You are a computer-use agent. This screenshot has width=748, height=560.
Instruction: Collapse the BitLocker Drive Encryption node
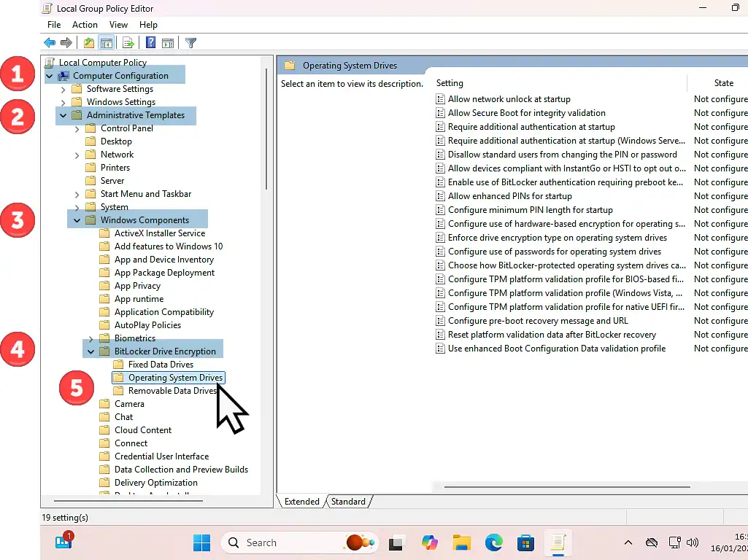click(90, 351)
